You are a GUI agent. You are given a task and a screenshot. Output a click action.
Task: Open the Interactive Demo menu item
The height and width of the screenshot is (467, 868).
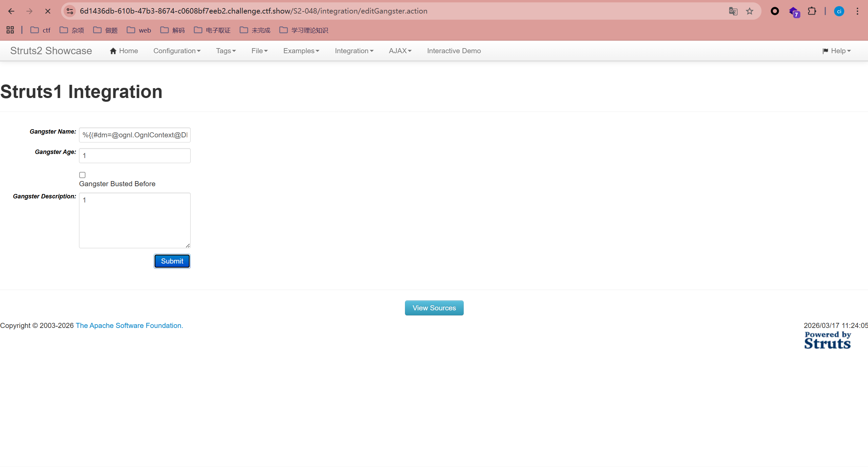[454, 51]
